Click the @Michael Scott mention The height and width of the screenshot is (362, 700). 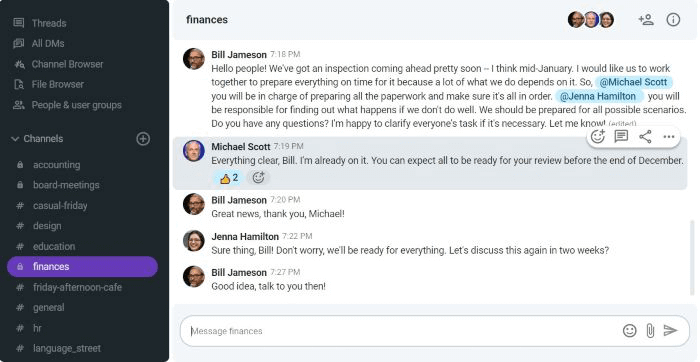(x=633, y=83)
